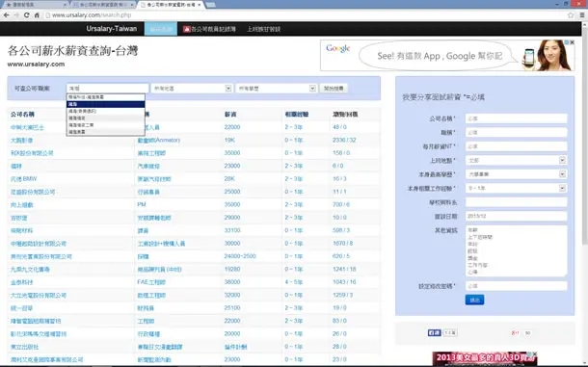Pick the first autocomplete suggestion in the list
The image size is (588, 367).
coord(106,97)
